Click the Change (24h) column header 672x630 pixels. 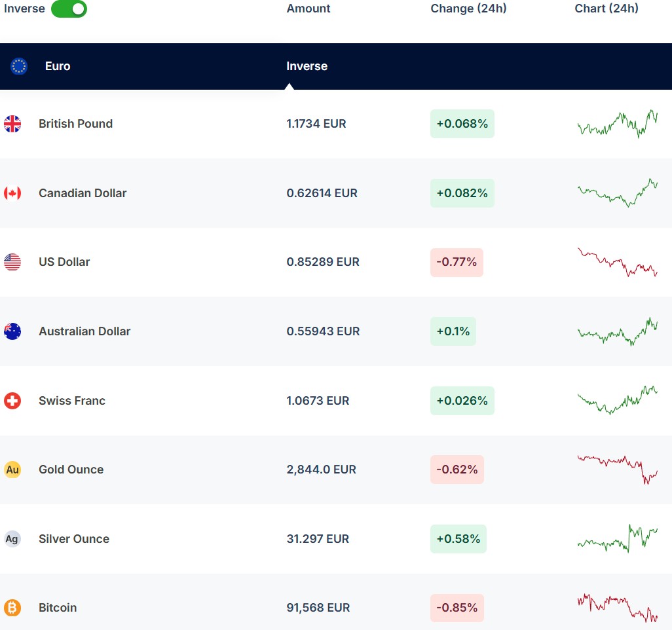coord(468,9)
